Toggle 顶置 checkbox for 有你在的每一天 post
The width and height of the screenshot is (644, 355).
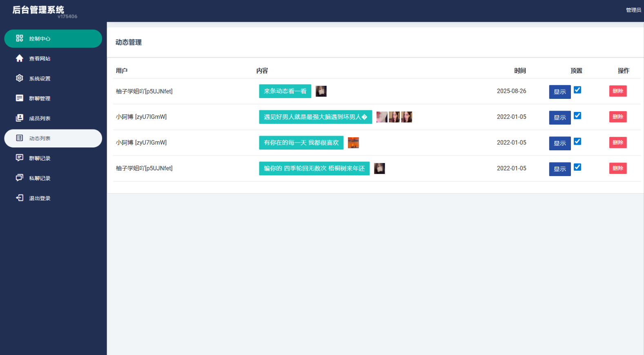point(577,141)
